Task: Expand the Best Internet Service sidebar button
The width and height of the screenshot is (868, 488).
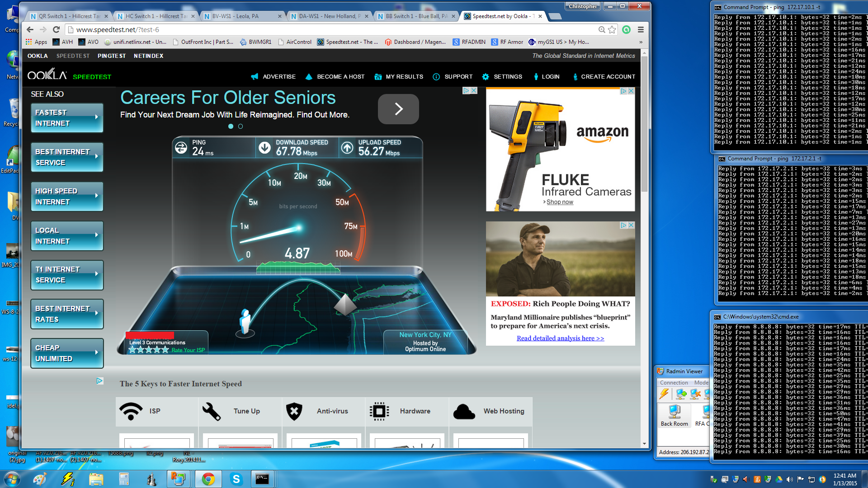Action: pos(67,157)
